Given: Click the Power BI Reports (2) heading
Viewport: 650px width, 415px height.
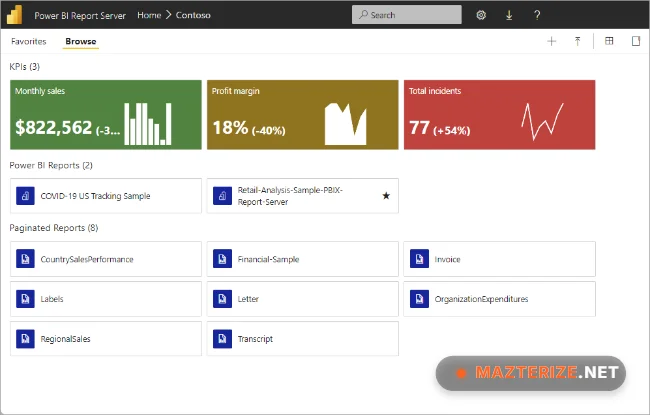Looking at the screenshot, I should (51, 165).
